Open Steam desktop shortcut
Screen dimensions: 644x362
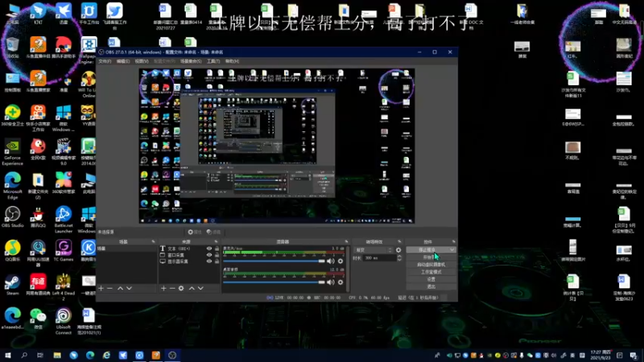tap(12, 285)
